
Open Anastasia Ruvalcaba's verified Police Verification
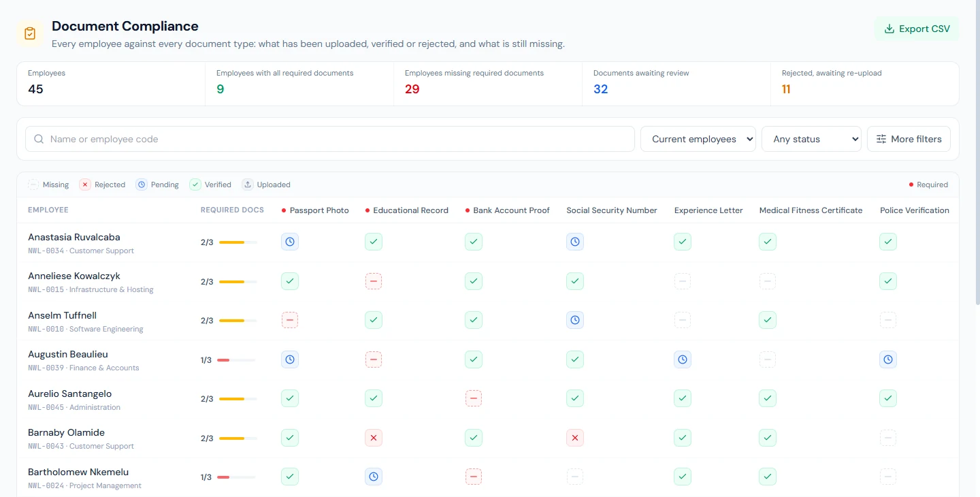click(888, 242)
